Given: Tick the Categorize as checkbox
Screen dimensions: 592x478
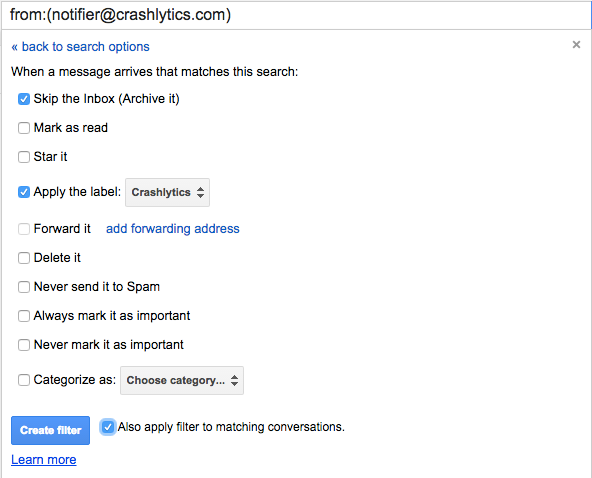Looking at the screenshot, I should pyautogui.click(x=24, y=380).
